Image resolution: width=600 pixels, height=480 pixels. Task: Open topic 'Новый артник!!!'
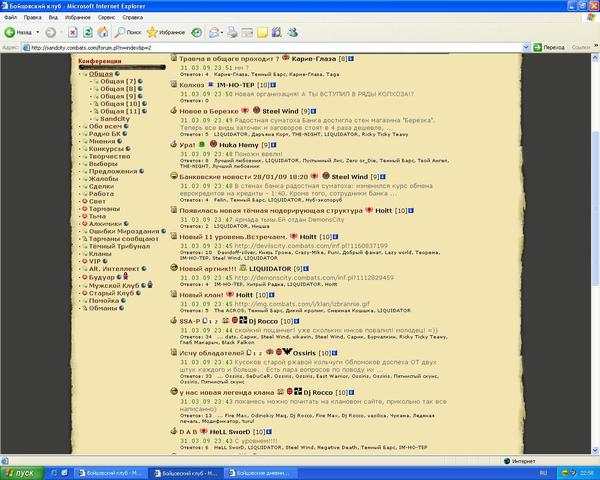click(x=208, y=269)
